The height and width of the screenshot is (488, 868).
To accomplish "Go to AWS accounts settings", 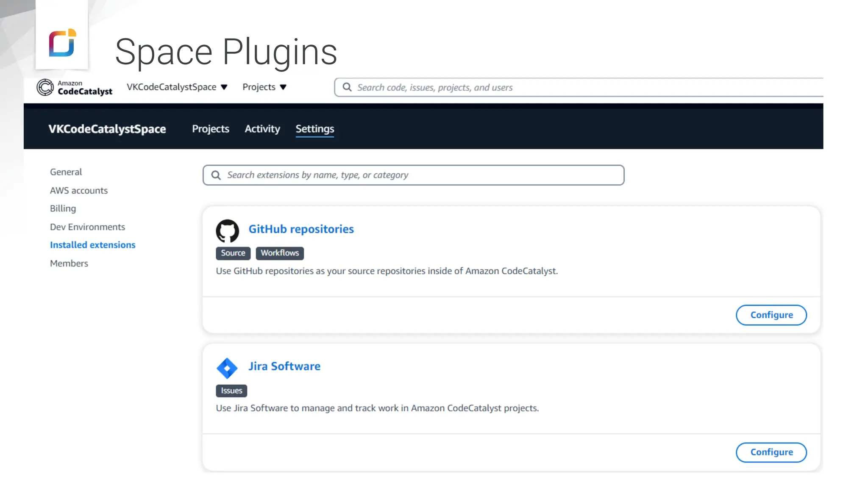I will coord(79,191).
